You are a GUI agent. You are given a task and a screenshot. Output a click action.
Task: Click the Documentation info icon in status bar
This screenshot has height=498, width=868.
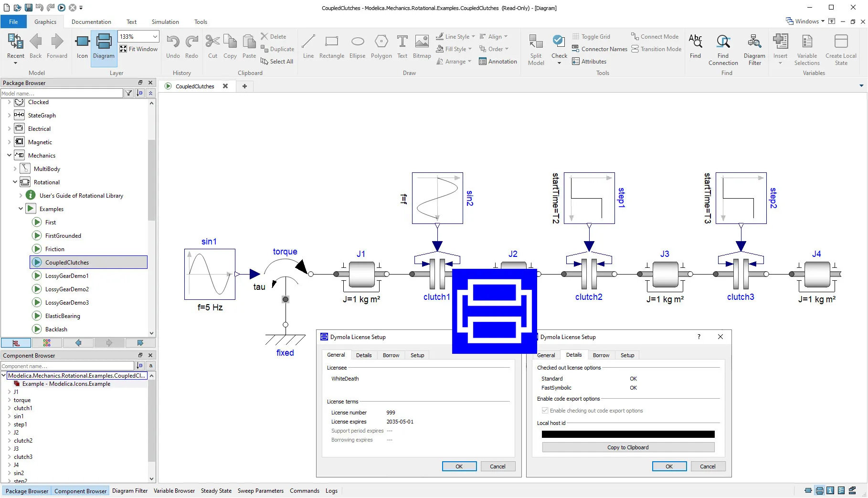pyautogui.click(x=830, y=490)
